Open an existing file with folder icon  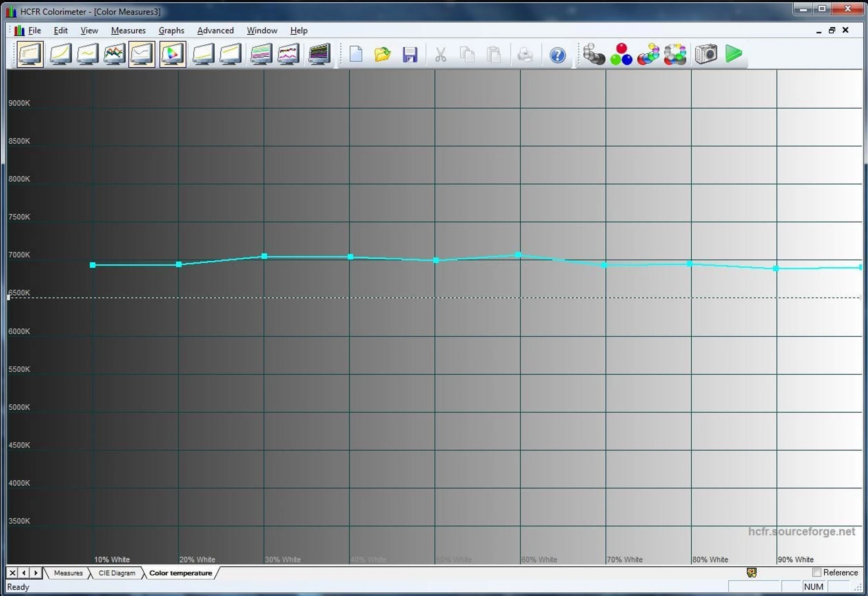click(382, 54)
